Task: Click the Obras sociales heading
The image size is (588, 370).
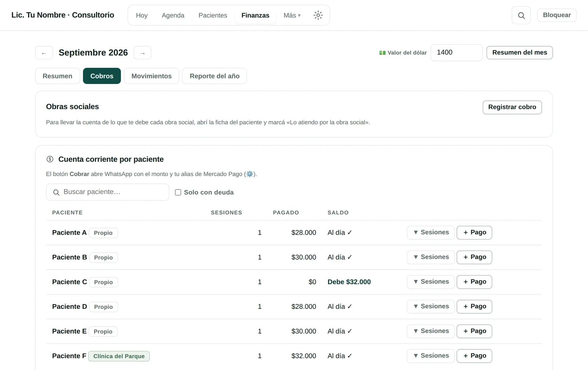Action: point(72,107)
